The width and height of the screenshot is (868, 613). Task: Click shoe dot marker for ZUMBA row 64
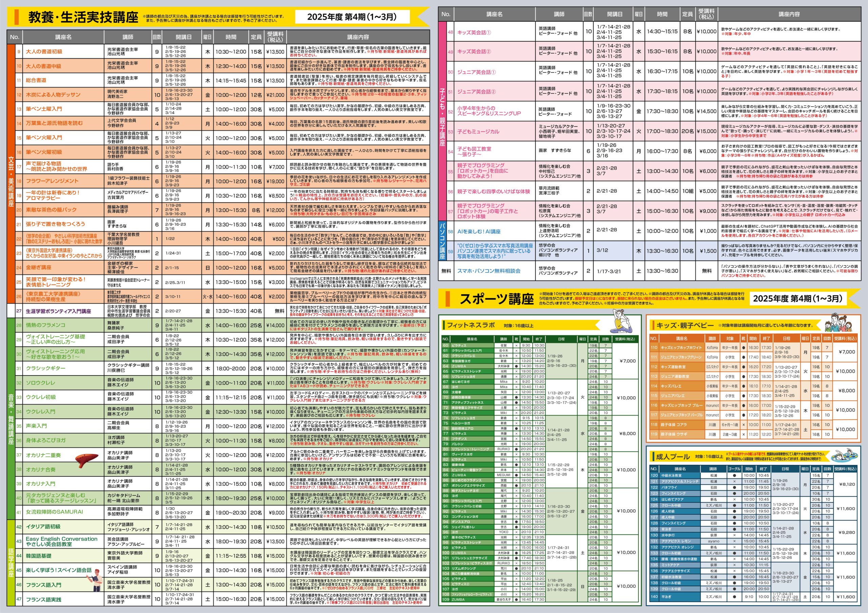(516, 366)
